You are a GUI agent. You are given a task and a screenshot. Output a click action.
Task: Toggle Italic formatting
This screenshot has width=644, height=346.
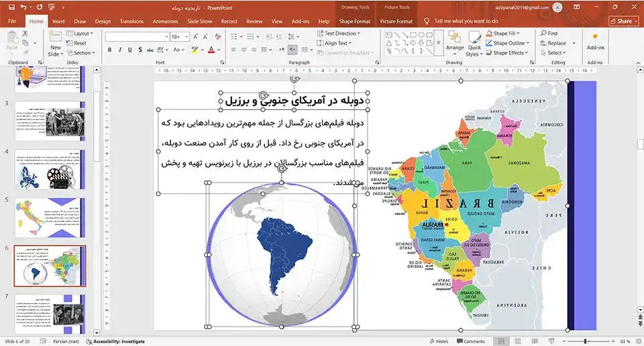pyautogui.click(x=119, y=50)
